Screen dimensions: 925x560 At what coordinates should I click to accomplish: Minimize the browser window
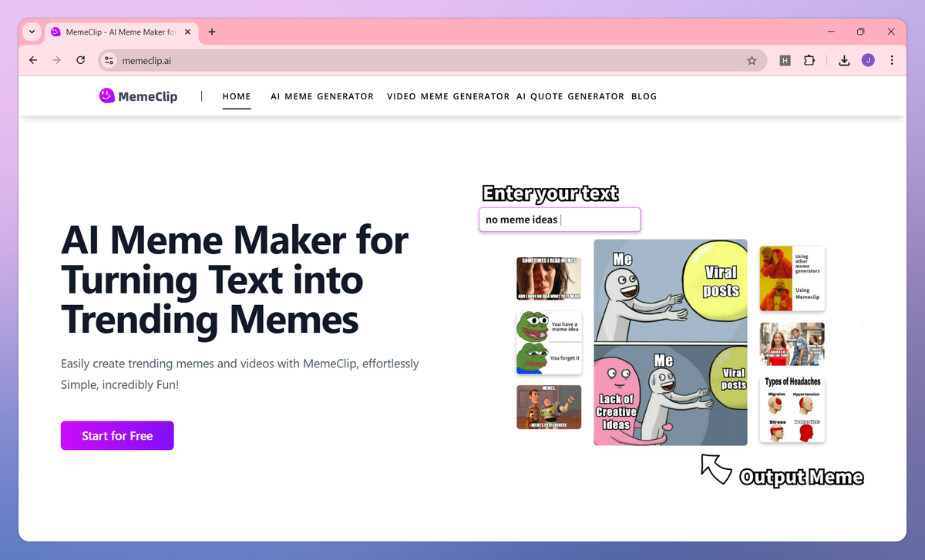click(x=832, y=32)
